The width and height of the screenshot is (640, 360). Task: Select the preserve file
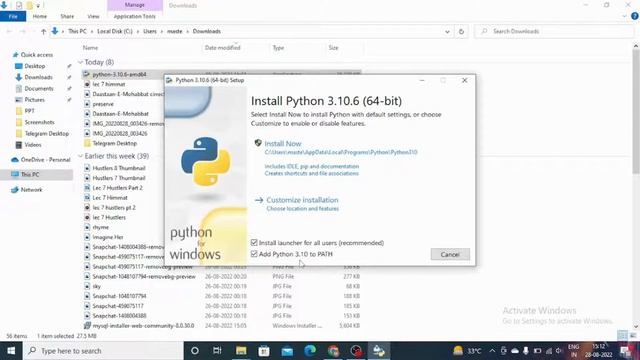103,104
